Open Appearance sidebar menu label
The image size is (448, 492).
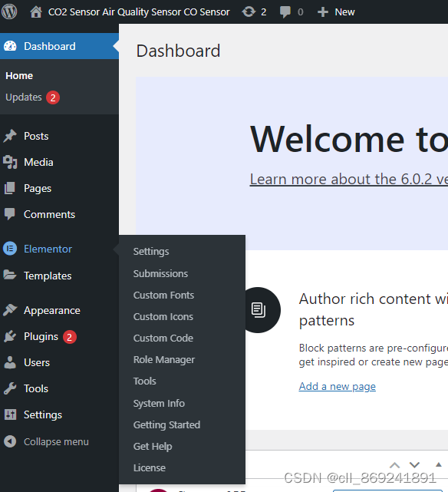point(52,311)
